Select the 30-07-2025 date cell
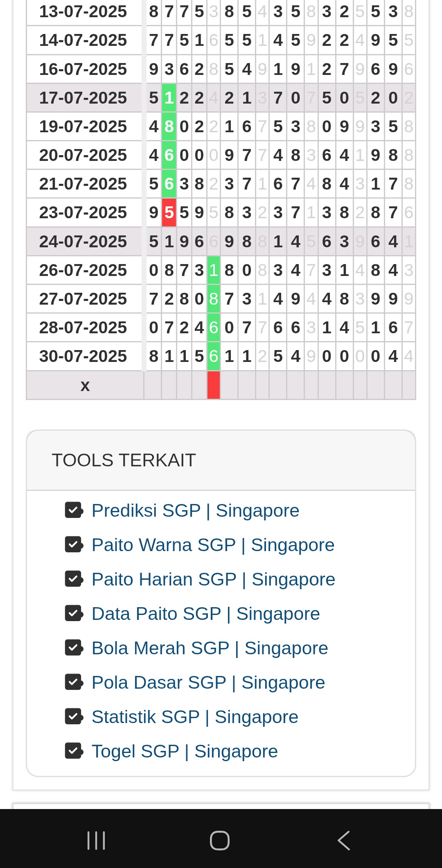 [83, 356]
